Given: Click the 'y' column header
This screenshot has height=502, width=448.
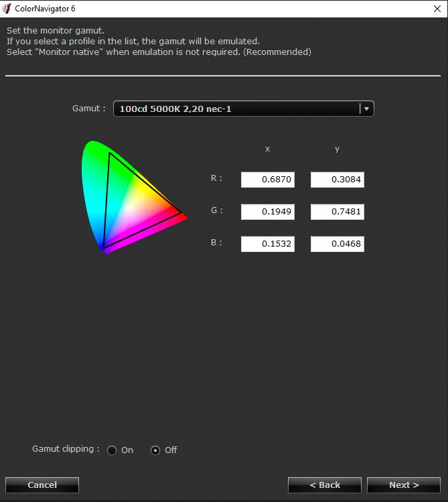Looking at the screenshot, I should (x=337, y=149).
